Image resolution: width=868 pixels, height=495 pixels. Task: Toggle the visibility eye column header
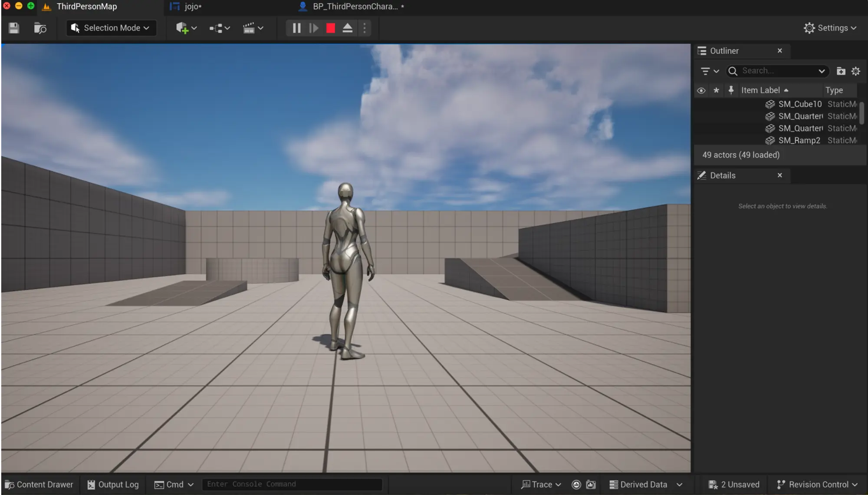701,90
